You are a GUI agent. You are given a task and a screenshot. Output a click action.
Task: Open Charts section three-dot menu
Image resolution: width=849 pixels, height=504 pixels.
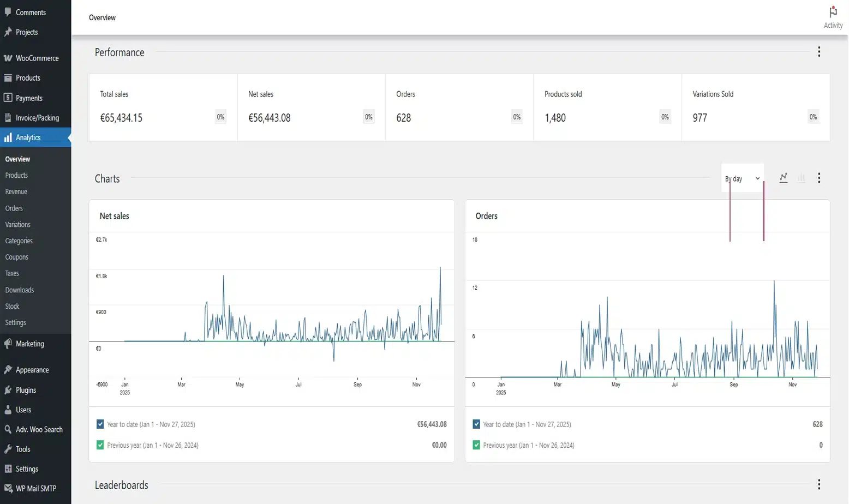(x=818, y=178)
